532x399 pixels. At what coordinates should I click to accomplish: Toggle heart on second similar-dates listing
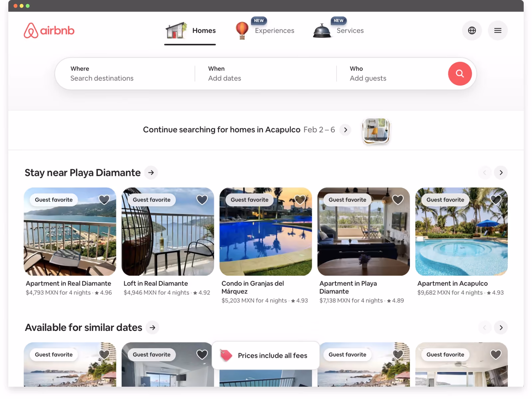pyautogui.click(x=202, y=354)
